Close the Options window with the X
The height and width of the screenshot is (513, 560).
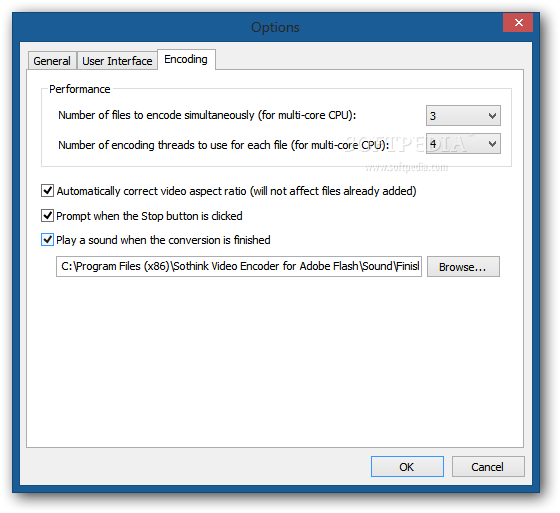(x=518, y=23)
